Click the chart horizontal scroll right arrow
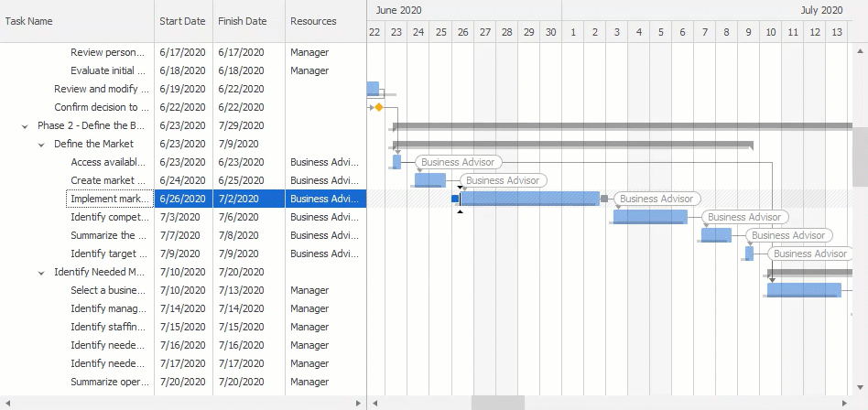Viewport: 868px width, 410px height. [845, 403]
